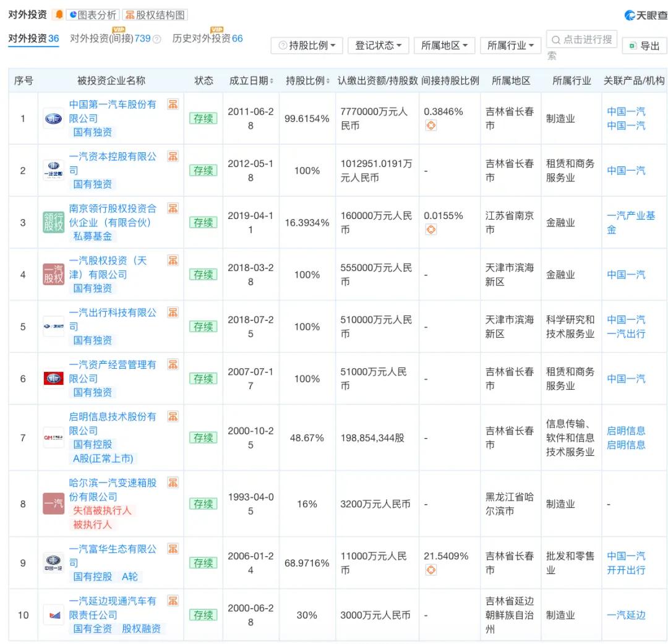Switch to the 对外投资 36 tab

point(33,38)
